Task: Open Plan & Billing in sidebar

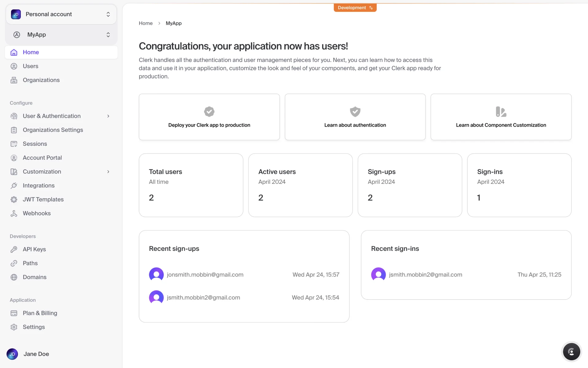Action: tap(40, 313)
